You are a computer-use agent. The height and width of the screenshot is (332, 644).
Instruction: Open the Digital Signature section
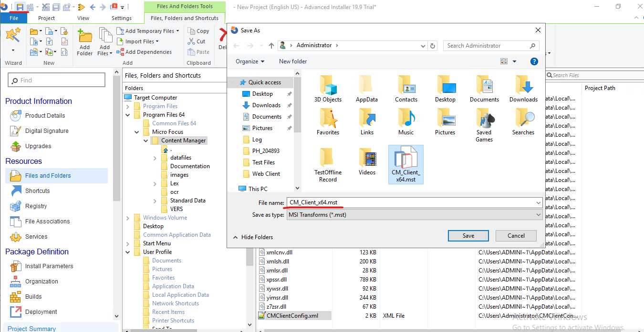(x=46, y=131)
